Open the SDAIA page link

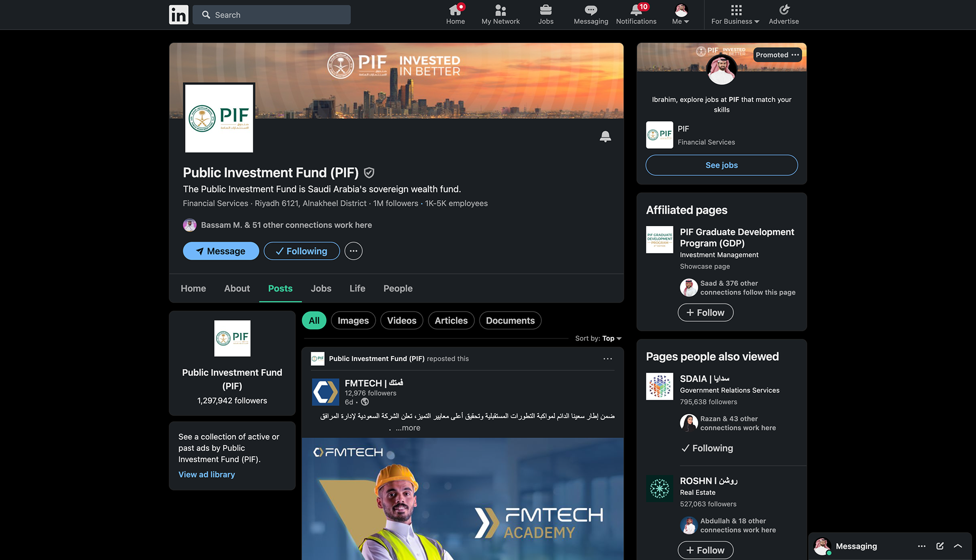click(x=705, y=379)
